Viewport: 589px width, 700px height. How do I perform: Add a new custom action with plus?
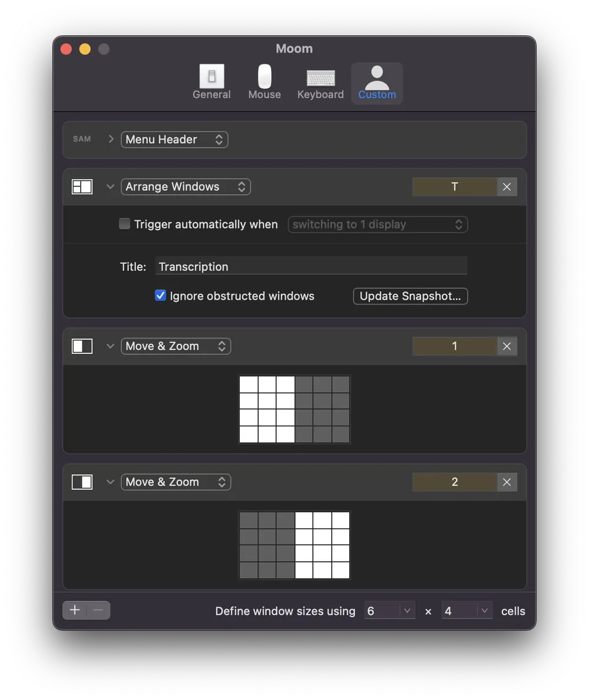pyautogui.click(x=75, y=611)
